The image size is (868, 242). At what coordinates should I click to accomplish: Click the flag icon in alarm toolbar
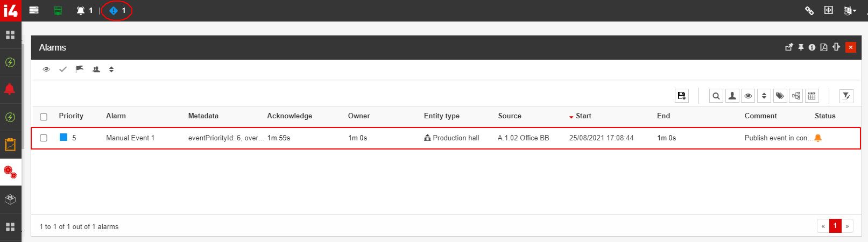click(x=80, y=69)
